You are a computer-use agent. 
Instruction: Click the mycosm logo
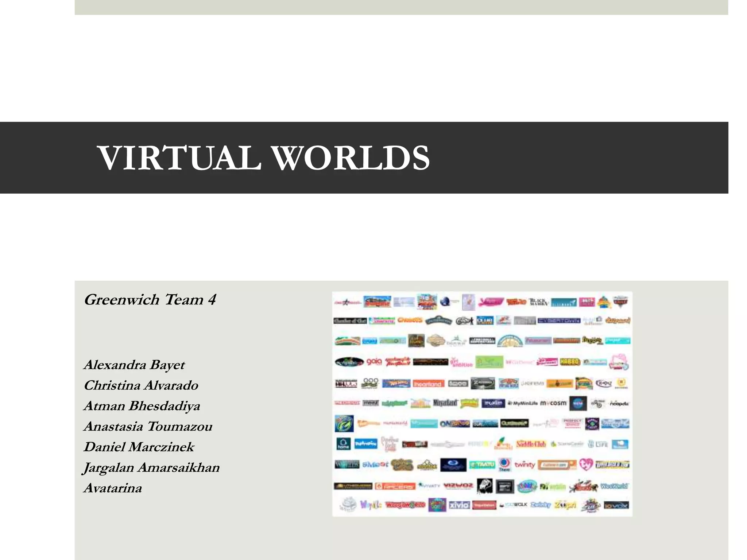(x=553, y=403)
